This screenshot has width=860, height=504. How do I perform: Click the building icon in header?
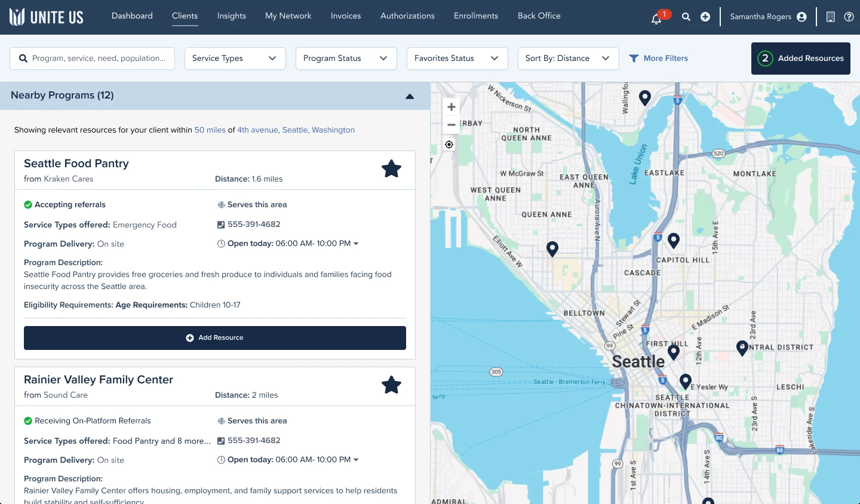tap(830, 17)
